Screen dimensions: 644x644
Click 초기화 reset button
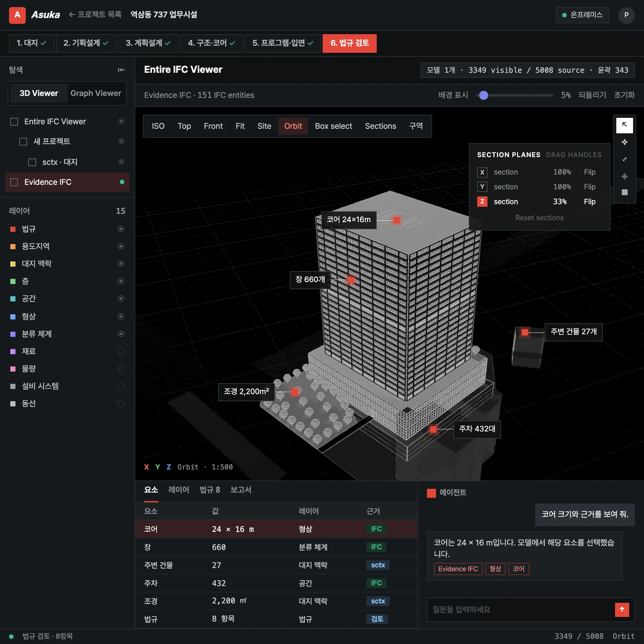tap(624, 95)
